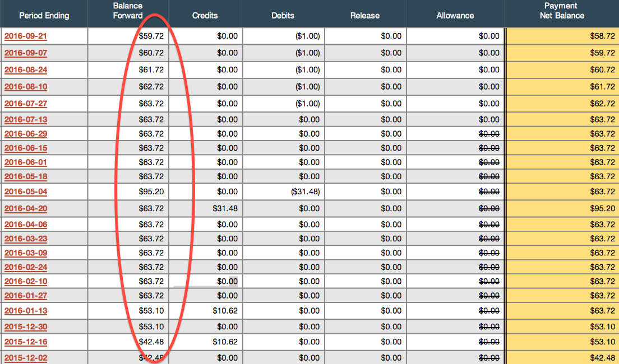Select the $53.10 balance forward for 2015-12-30

[151, 326]
